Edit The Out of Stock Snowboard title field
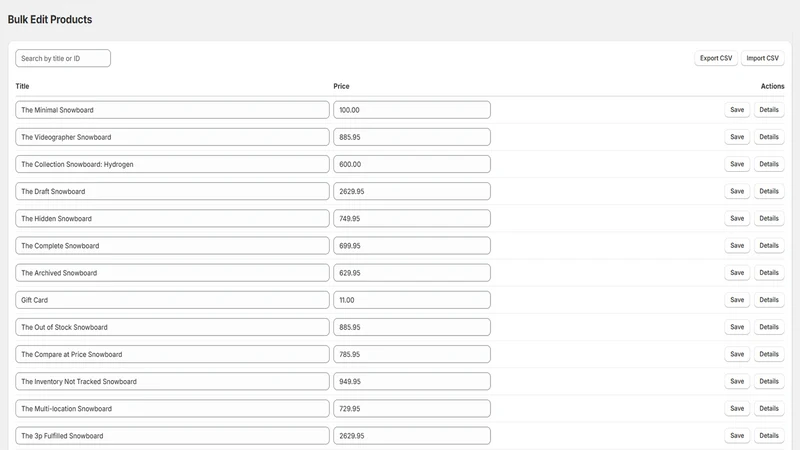This screenshot has width=800, height=450. (x=172, y=327)
